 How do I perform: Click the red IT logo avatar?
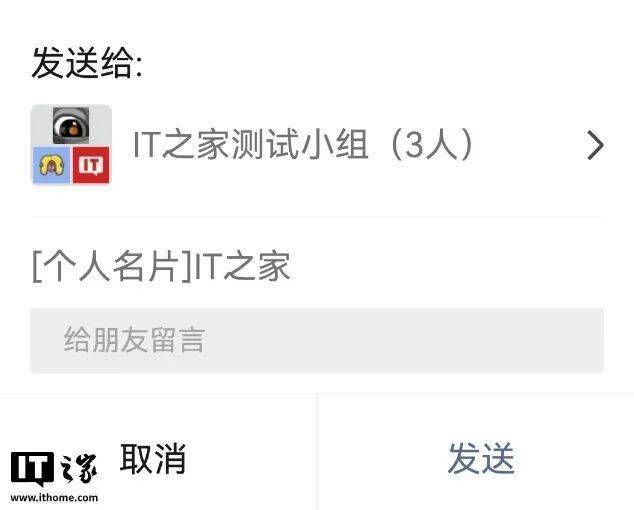(91, 165)
